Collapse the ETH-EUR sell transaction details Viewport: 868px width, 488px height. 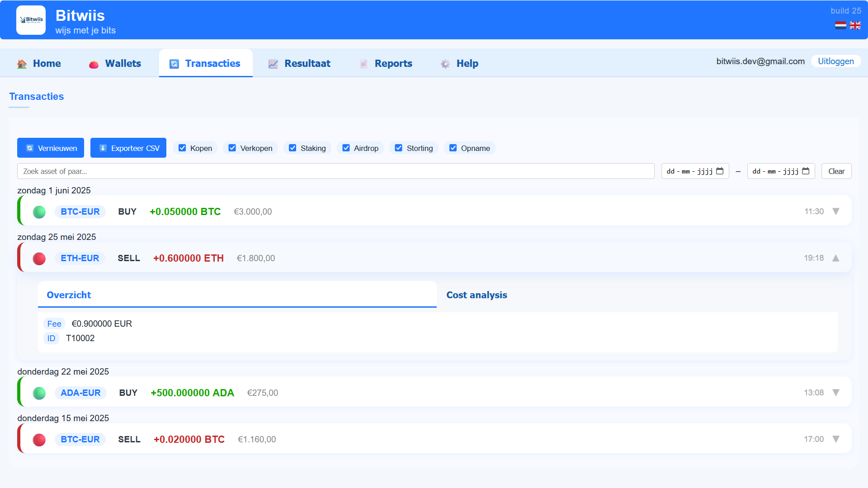click(x=836, y=258)
